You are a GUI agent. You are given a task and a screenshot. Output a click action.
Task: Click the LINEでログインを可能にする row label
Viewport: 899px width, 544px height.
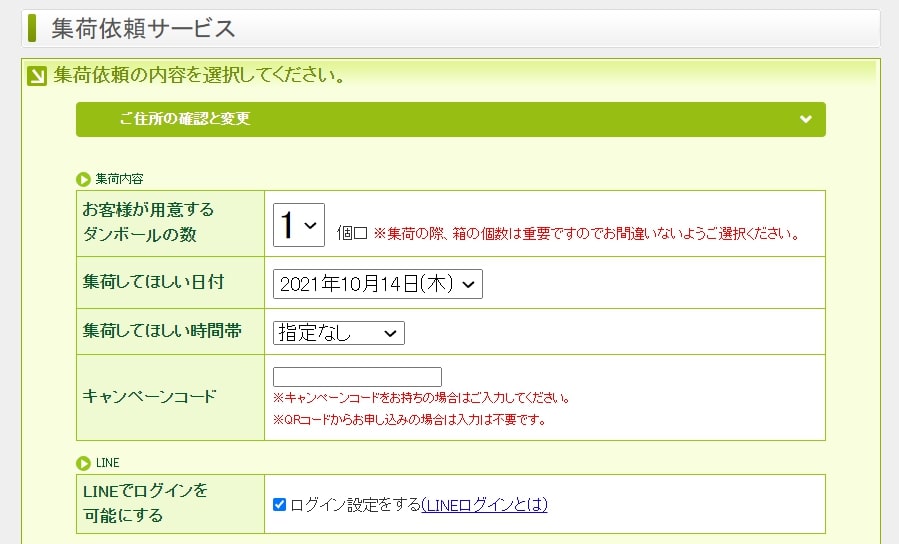[x=145, y=503]
